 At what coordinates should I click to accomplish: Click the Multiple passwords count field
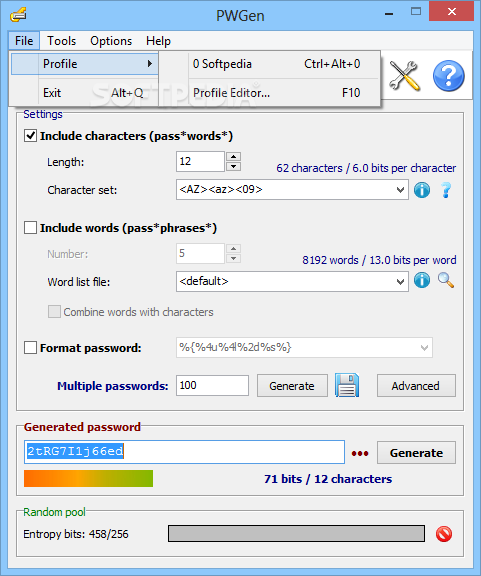click(x=212, y=386)
